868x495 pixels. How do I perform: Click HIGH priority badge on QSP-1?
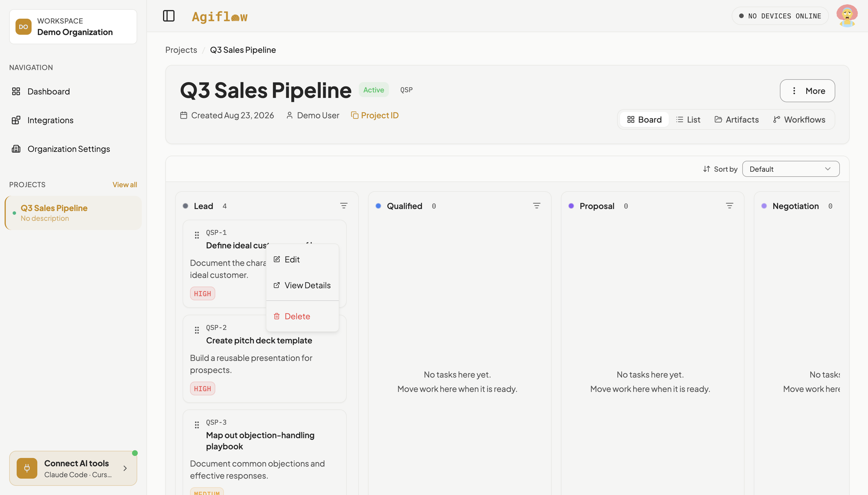click(203, 293)
